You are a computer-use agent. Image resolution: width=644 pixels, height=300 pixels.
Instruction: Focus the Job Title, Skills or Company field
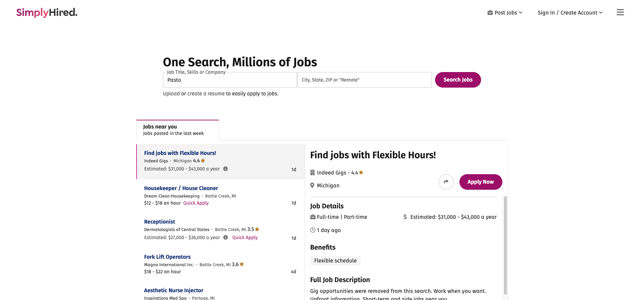tap(230, 80)
